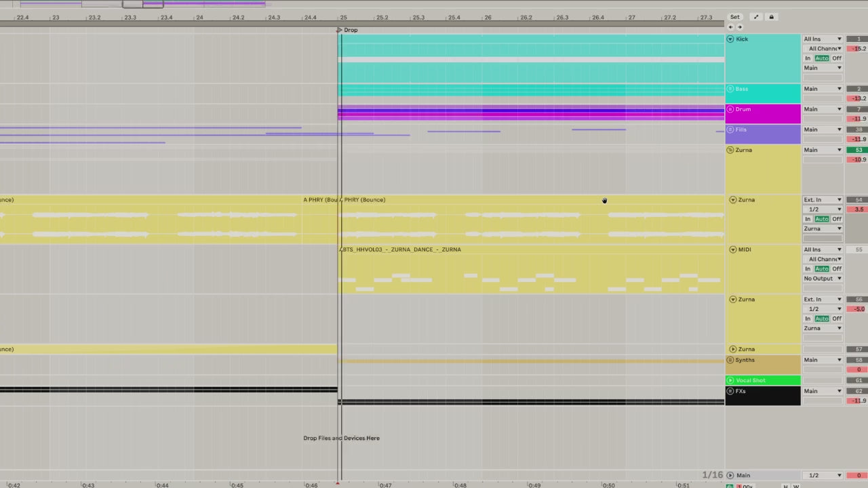
Task: Open MIDI track No Output dropdown
Action: 823,279
